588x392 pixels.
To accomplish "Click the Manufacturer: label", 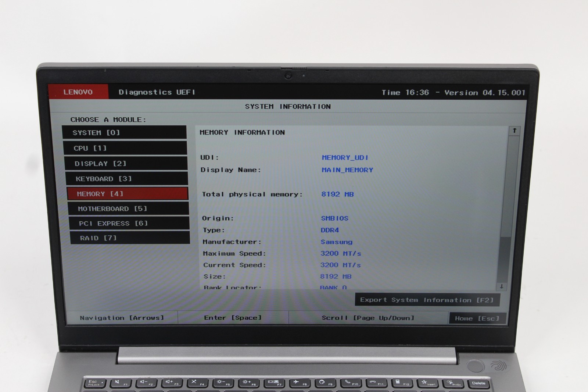I will [x=232, y=242].
